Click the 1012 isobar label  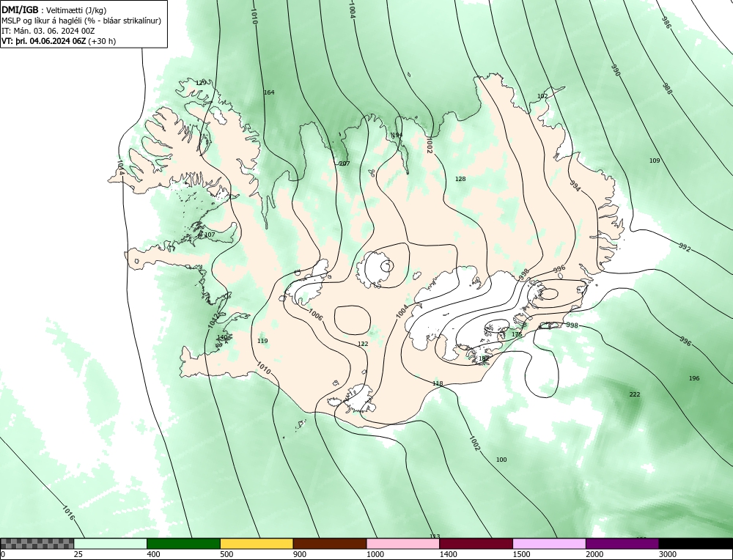[213, 320]
